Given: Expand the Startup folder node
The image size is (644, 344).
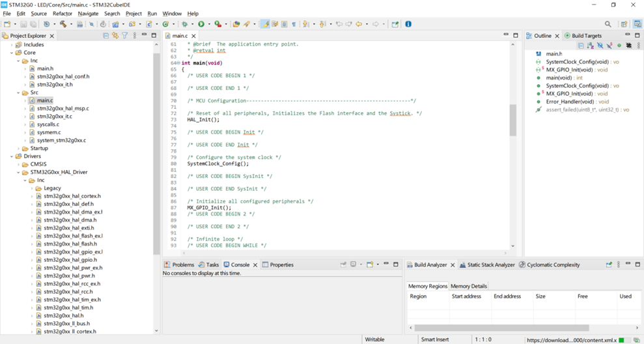Looking at the screenshot, I should (18, 149).
